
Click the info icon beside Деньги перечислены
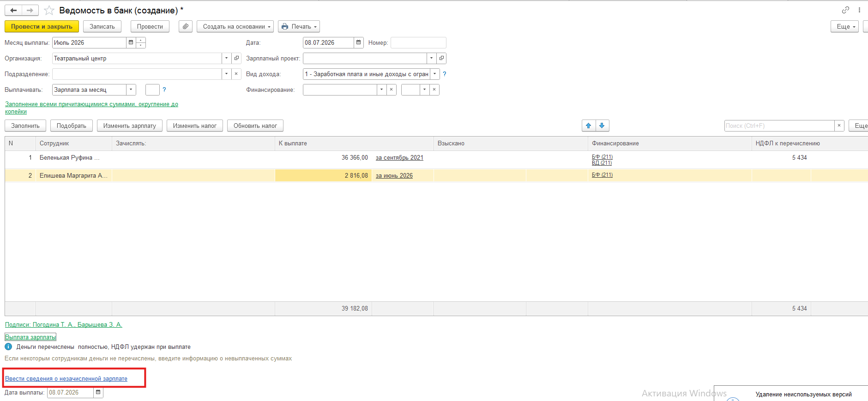tap(8, 347)
